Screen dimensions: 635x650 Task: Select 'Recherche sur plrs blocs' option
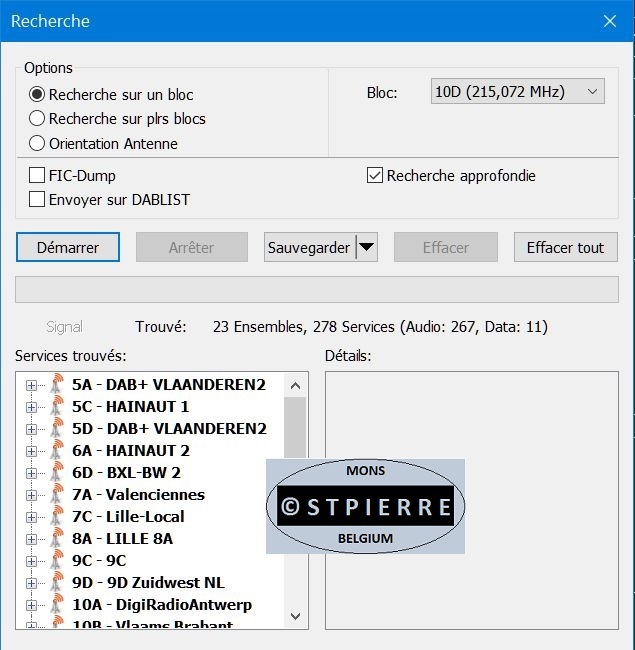(x=37, y=119)
